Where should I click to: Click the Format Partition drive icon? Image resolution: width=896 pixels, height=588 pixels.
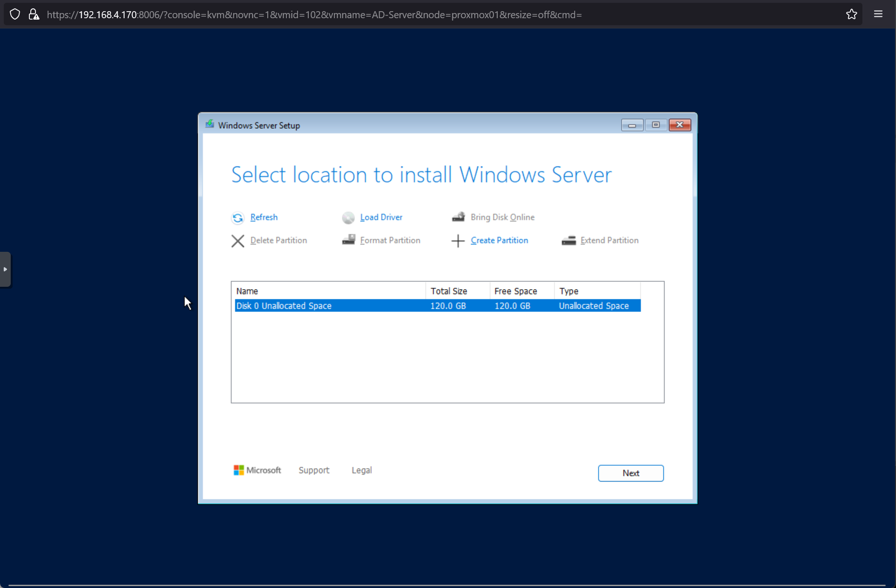pos(348,240)
